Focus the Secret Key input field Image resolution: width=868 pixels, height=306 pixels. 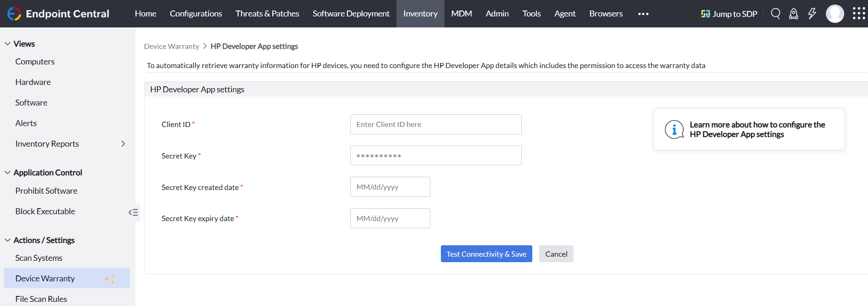436,156
